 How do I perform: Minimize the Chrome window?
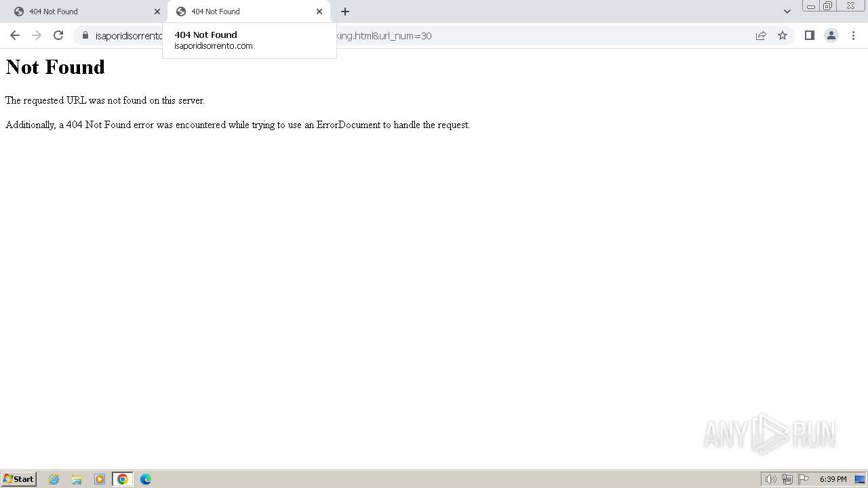811,5
